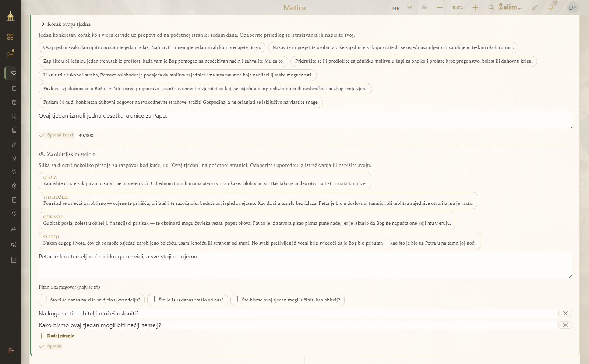Click Dodaj pitanje to add a question
The image size is (589, 364).
coord(57,336)
